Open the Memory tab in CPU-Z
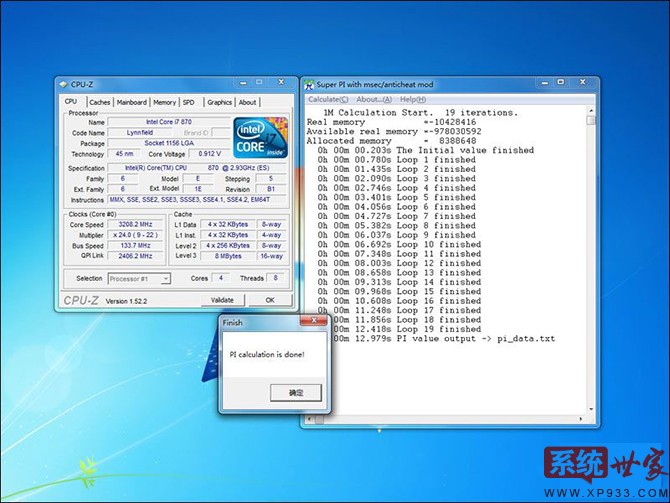Viewport: 670px width, 503px height. tap(164, 102)
